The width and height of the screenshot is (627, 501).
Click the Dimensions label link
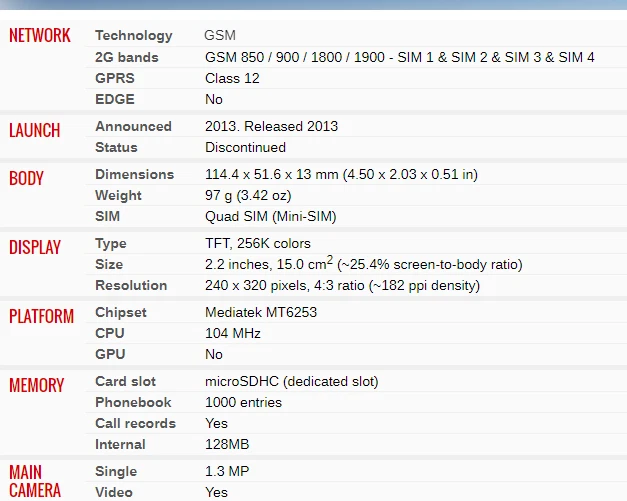[x=134, y=174]
